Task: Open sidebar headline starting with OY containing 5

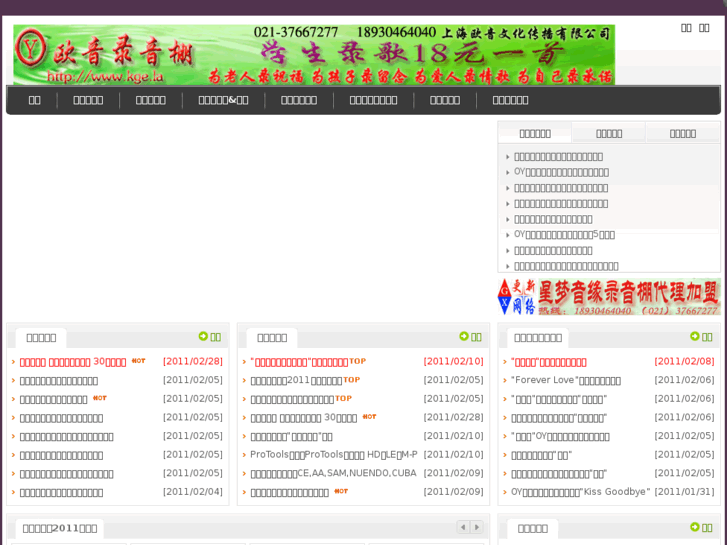Action: click(564, 235)
